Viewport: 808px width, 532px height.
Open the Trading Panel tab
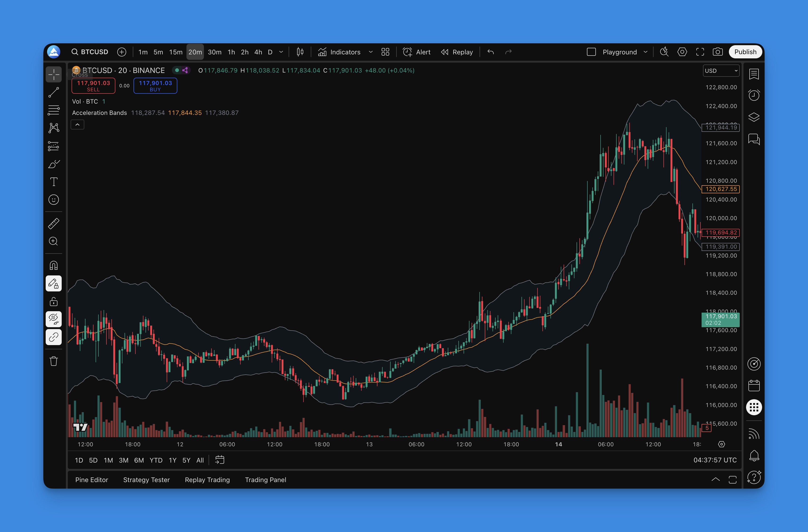(266, 480)
